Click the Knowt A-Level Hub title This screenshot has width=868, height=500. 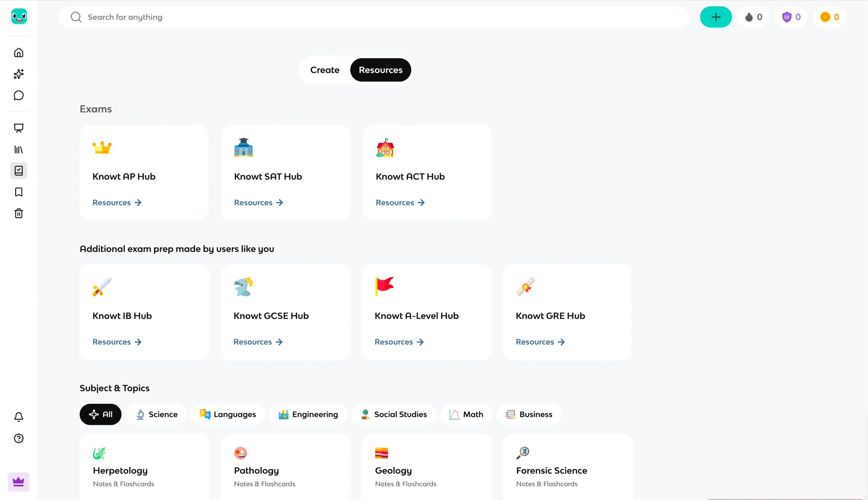(x=416, y=316)
